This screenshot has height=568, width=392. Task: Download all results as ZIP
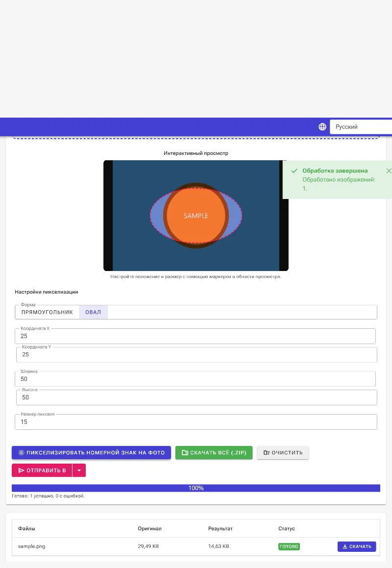(x=214, y=452)
